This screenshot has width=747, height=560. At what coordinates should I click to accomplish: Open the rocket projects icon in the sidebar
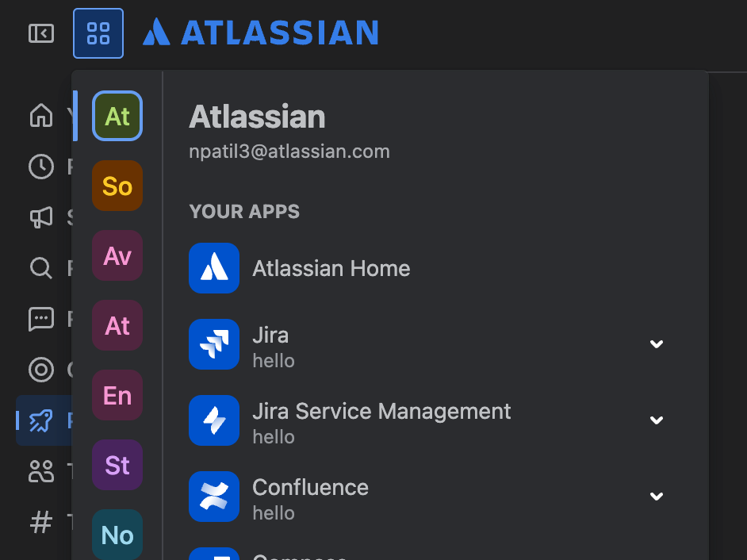pyautogui.click(x=41, y=420)
